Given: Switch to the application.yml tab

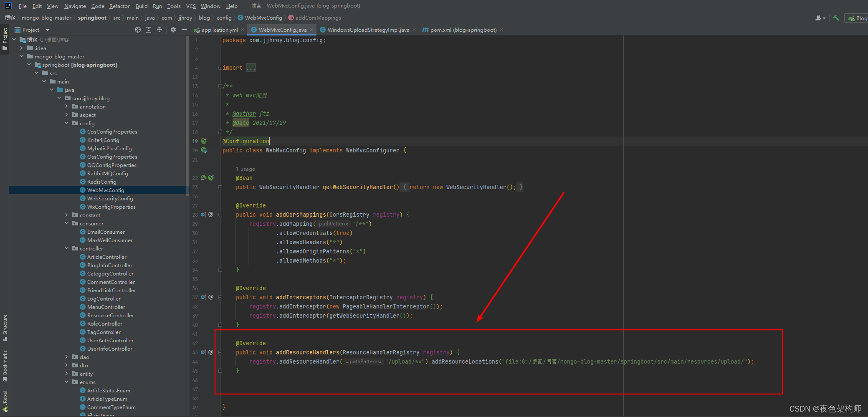Looking at the screenshot, I should pyautogui.click(x=219, y=30).
